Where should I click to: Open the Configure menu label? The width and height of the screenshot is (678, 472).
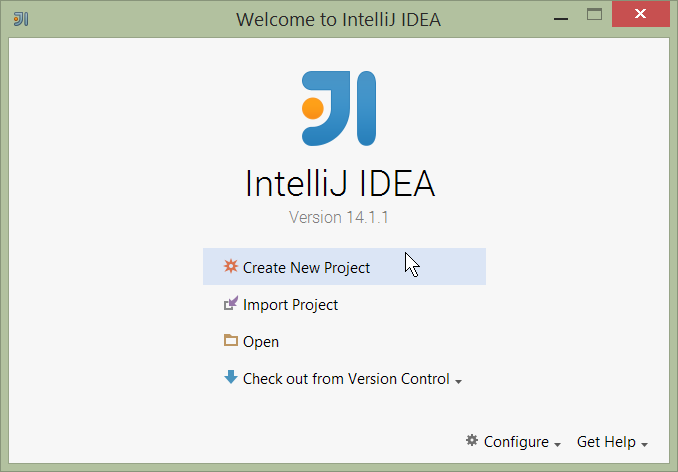(x=516, y=442)
